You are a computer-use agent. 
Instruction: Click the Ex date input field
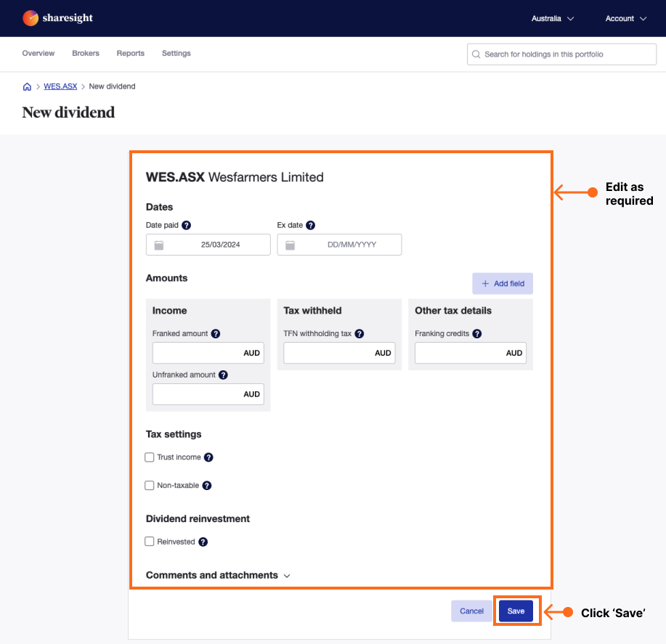click(339, 245)
